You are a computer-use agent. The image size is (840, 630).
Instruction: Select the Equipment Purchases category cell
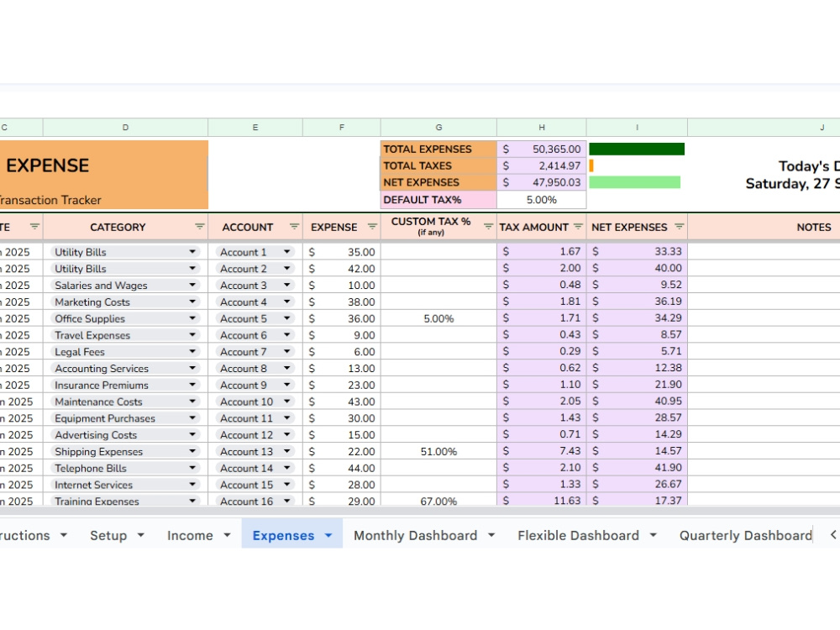(x=125, y=417)
